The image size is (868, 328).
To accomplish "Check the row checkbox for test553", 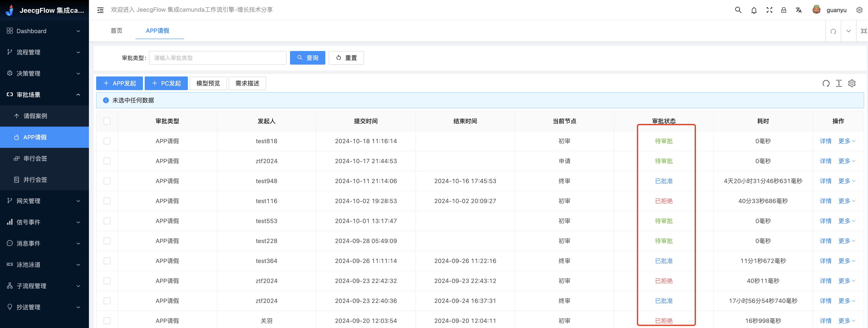I will [107, 221].
